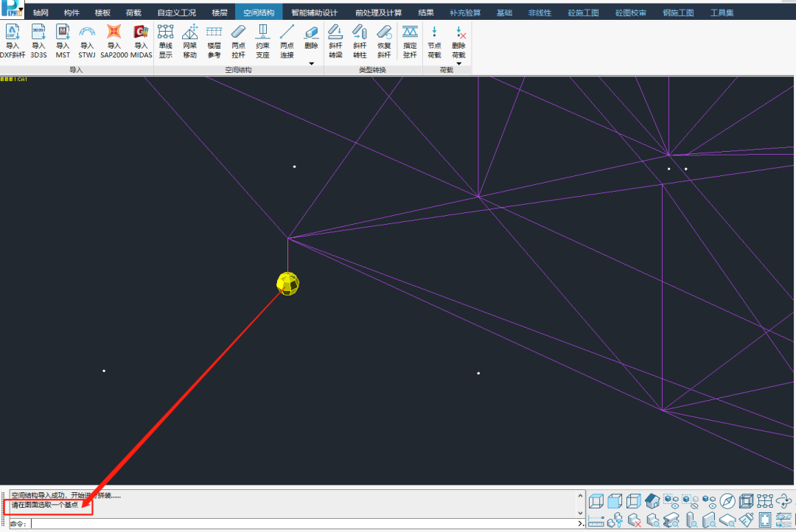Choose the 约束支座 tool

point(262,41)
